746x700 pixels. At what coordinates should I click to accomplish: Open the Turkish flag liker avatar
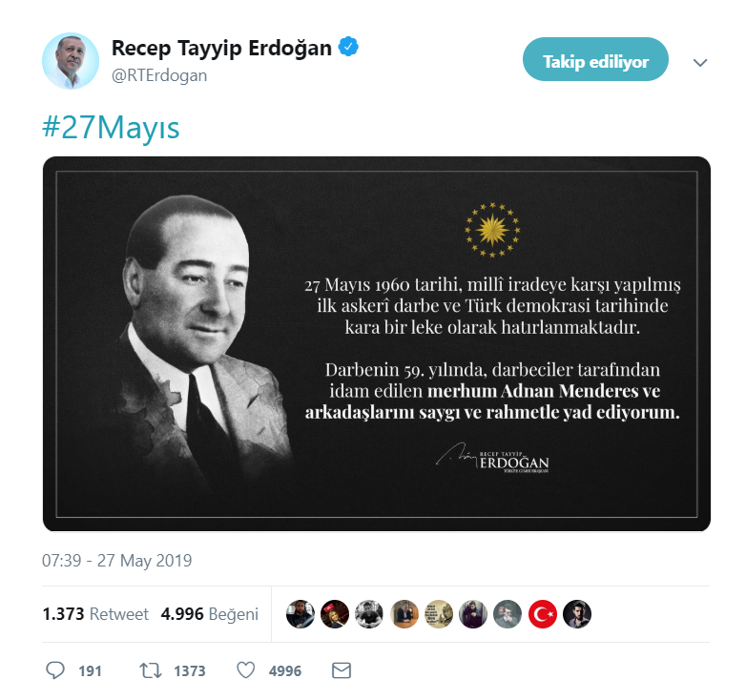point(543,614)
